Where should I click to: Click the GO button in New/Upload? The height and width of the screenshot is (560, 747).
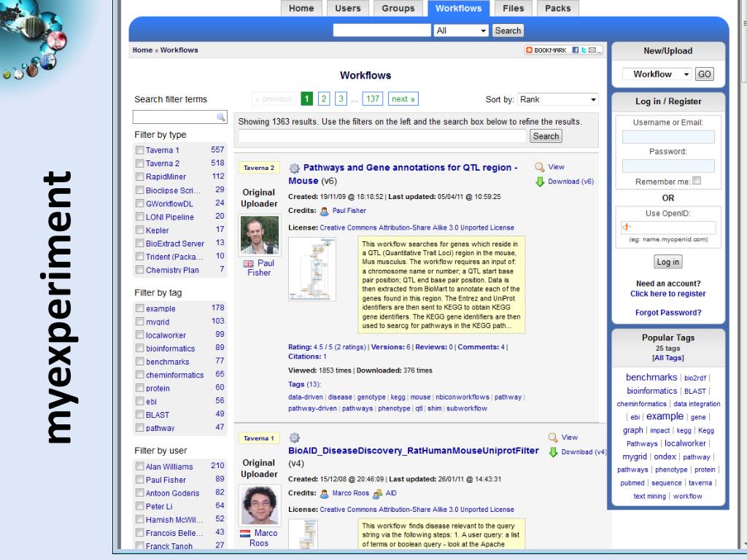click(x=704, y=74)
